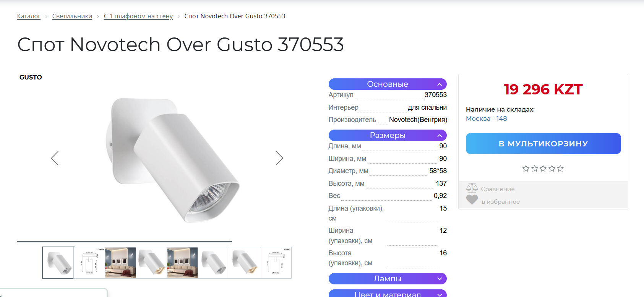Screen dimensions: 644x297
Task: Select the second thumbnail dimension drawing
Action: 89,263
